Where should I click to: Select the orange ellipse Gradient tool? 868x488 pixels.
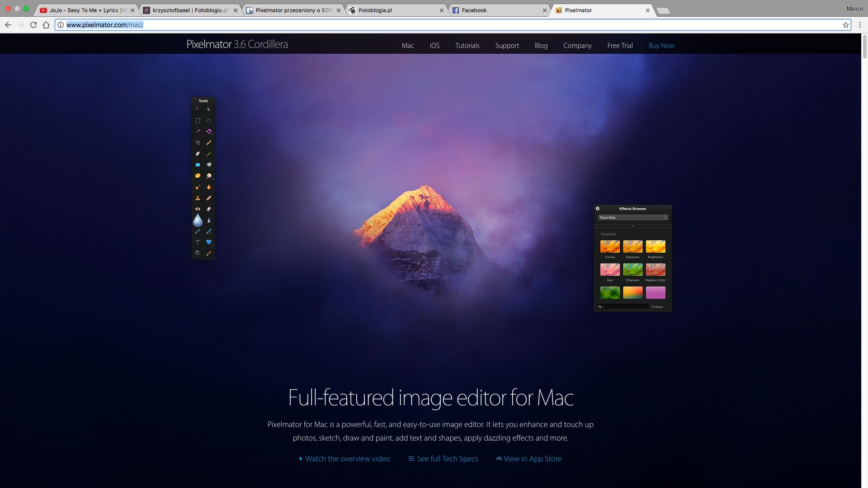(x=198, y=176)
